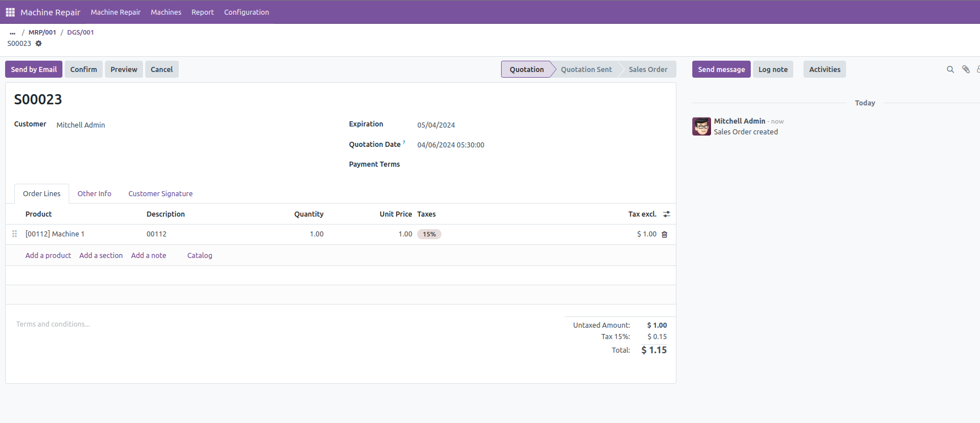
Task: Add a note to order lines
Action: pos(149,256)
